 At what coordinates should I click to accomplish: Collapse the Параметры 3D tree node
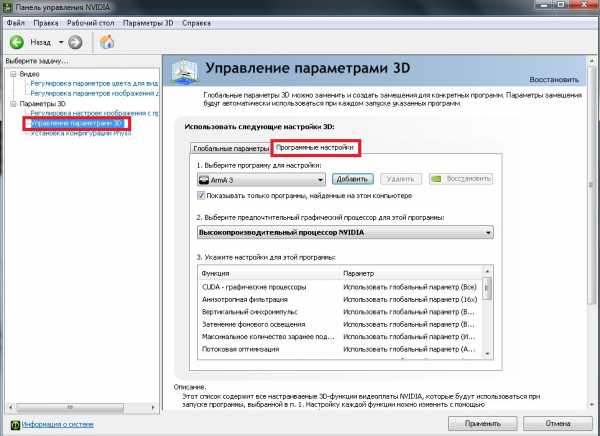coord(13,104)
